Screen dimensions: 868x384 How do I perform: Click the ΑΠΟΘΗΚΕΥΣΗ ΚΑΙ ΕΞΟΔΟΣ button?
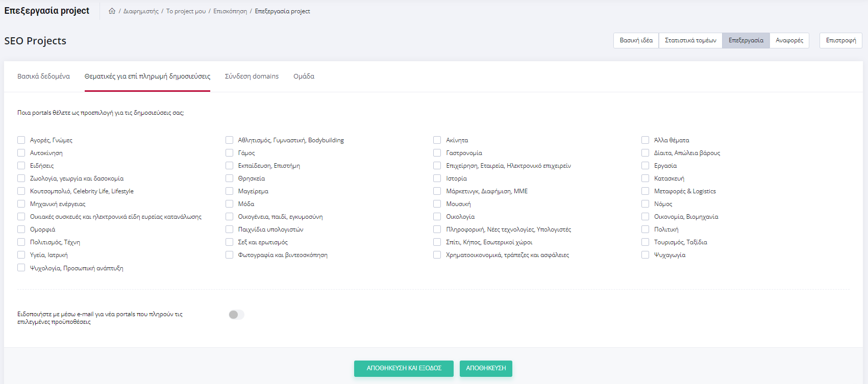tap(404, 368)
